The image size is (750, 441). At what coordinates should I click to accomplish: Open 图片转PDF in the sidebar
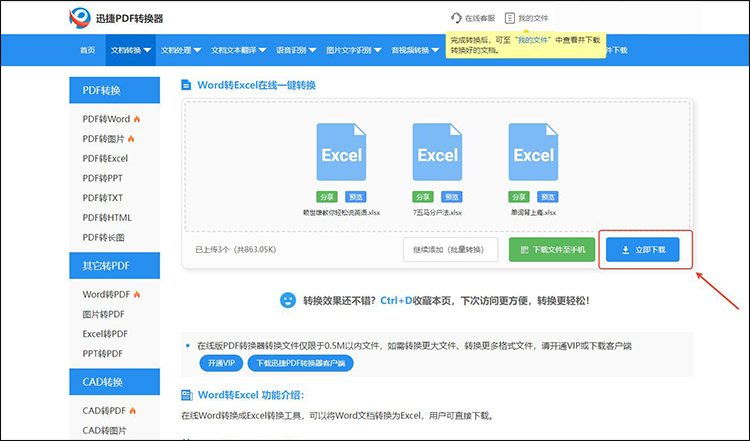click(103, 314)
